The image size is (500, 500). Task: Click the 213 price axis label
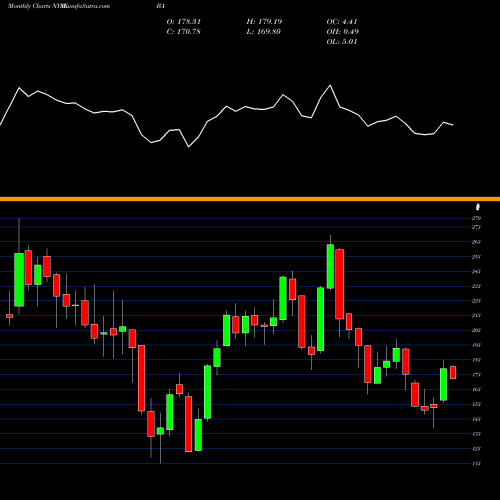(476, 316)
